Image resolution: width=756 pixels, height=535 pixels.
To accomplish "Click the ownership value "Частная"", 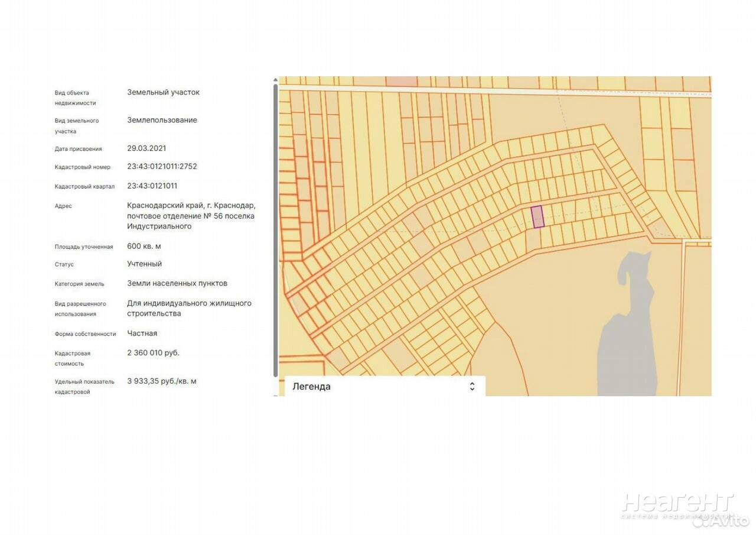I will click(x=142, y=333).
